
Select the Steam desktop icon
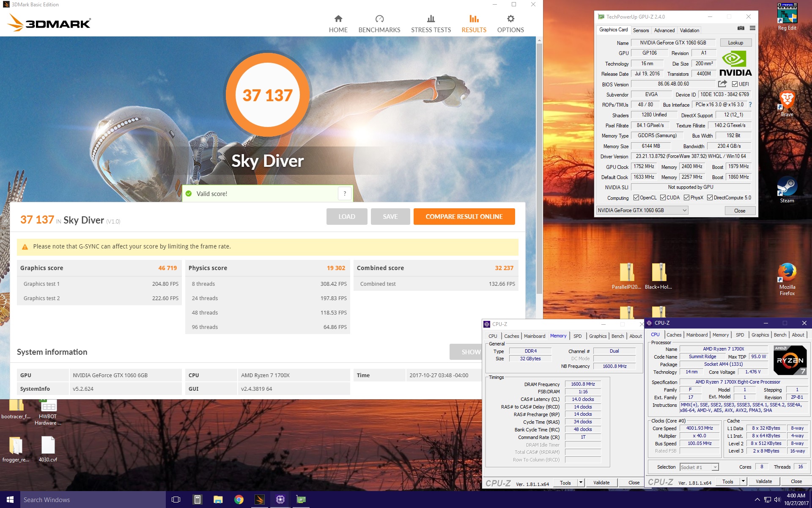pos(787,190)
